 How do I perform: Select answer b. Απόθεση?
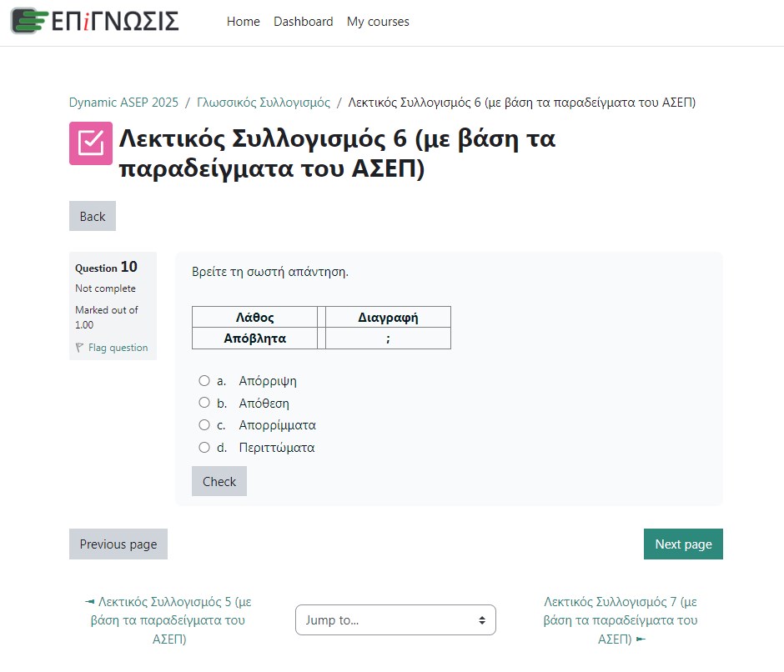click(x=204, y=403)
